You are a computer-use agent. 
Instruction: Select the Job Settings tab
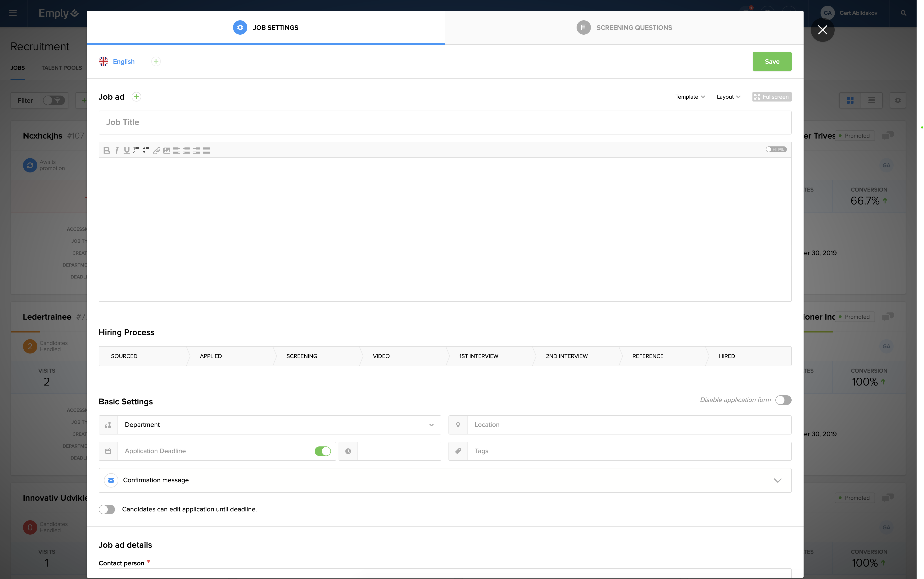[x=265, y=27]
